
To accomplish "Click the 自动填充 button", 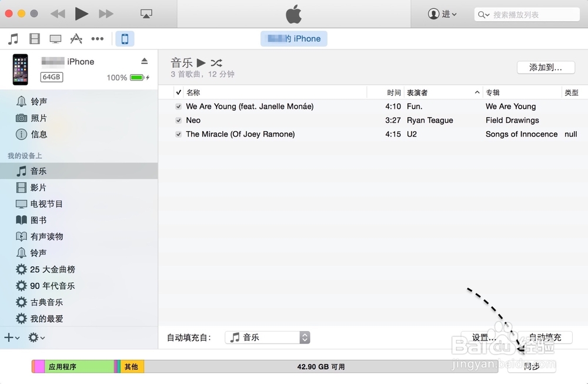I will pyautogui.click(x=545, y=338).
